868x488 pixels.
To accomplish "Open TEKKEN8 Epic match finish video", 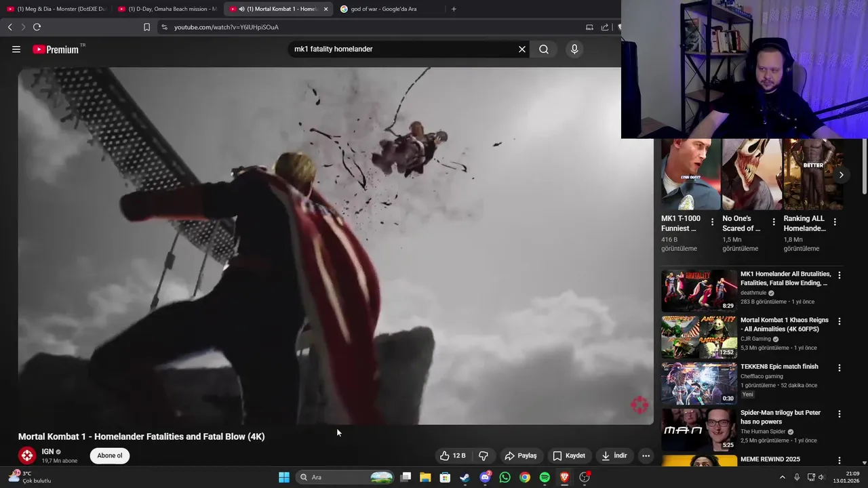I will pyautogui.click(x=779, y=367).
